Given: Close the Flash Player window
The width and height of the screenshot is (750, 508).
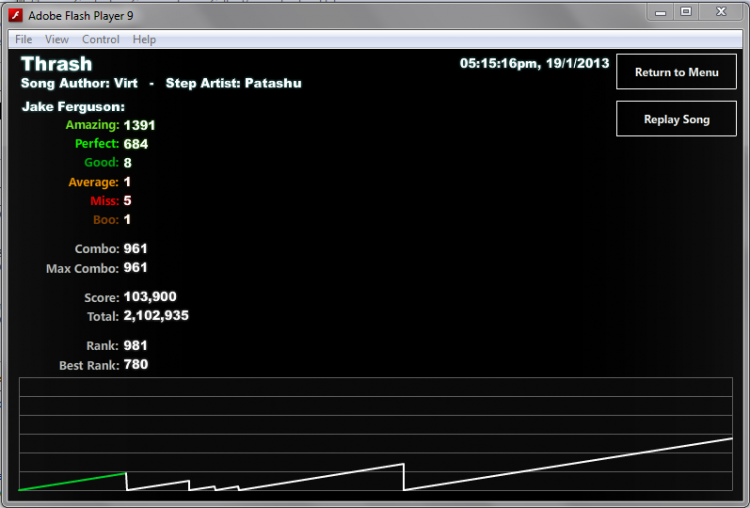Looking at the screenshot, I should tap(721, 12).
